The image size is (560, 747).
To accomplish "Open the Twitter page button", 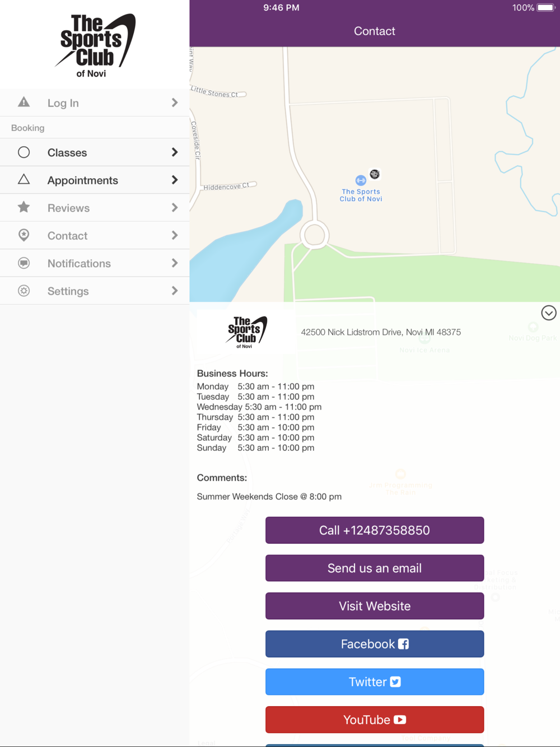I will point(375,682).
